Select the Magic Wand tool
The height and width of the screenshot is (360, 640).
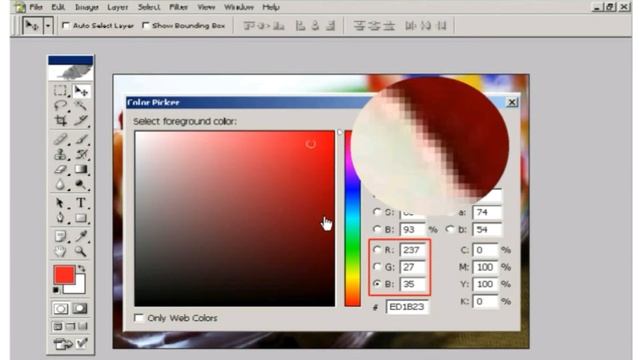(x=81, y=105)
